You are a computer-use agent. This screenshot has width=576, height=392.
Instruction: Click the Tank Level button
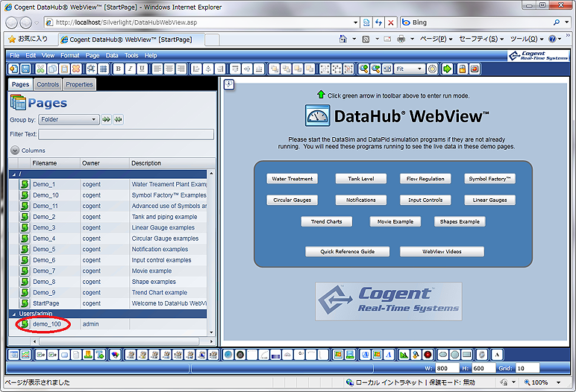pyautogui.click(x=360, y=179)
